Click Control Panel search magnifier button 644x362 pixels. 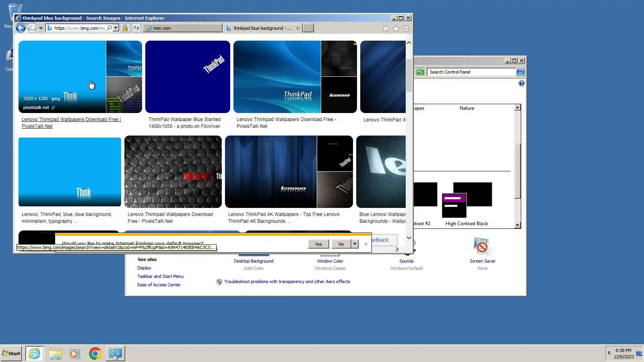point(520,72)
